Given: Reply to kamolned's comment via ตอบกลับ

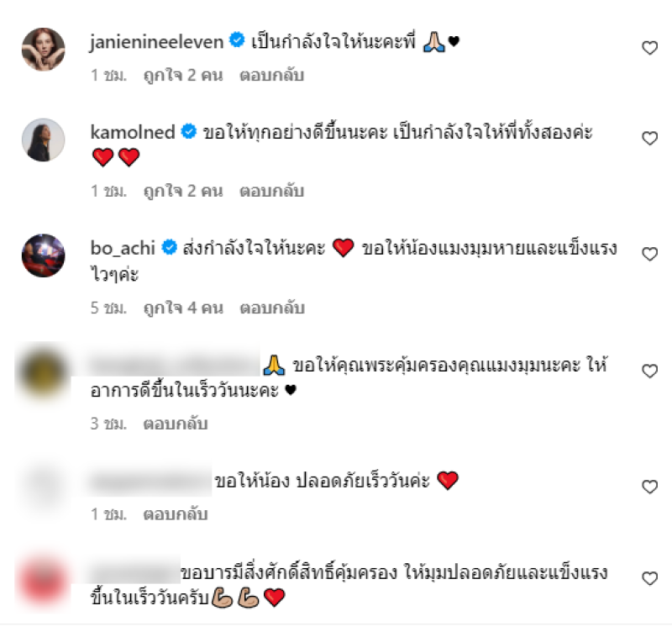Looking at the screenshot, I should pyautogui.click(x=271, y=192).
